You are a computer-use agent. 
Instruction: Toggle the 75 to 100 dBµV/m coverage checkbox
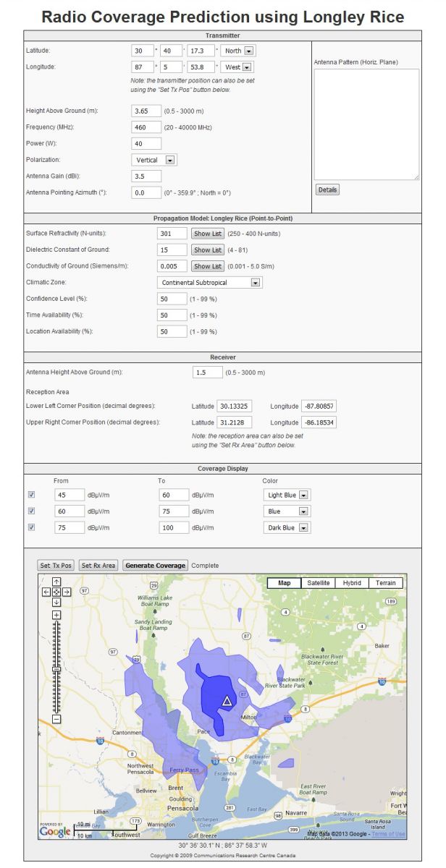pos(30,527)
